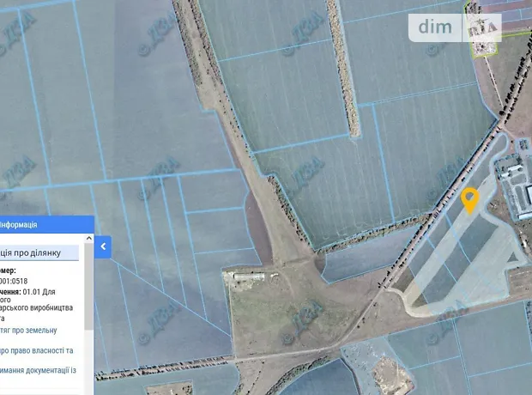Click the orange location pin on the map

[x=469, y=198]
